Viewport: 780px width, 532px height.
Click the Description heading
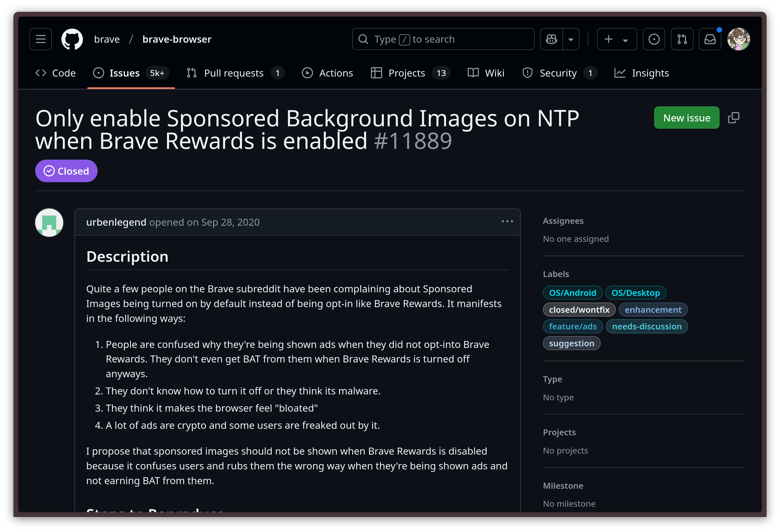(x=127, y=257)
